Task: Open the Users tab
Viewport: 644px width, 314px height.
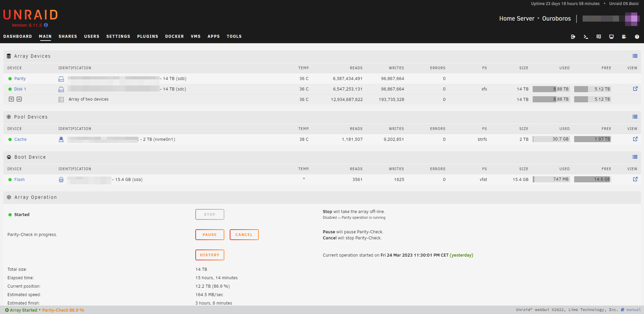Action: click(x=92, y=36)
